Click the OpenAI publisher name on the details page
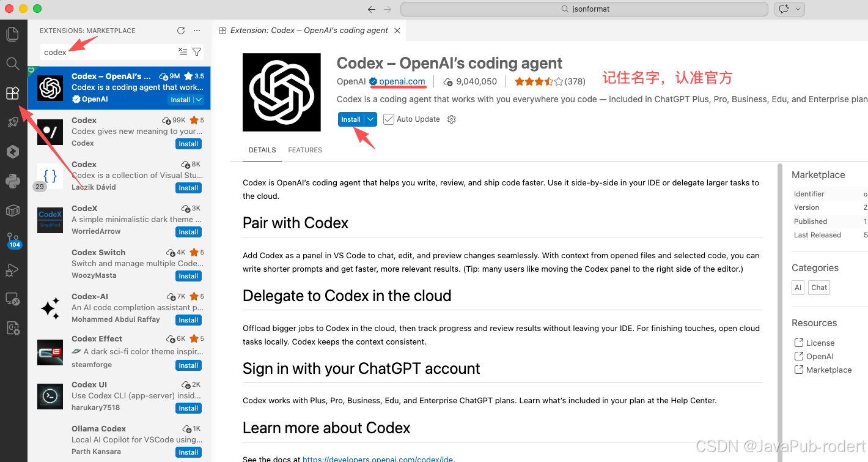This screenshot has height=462, width=868. click(351, 81)
